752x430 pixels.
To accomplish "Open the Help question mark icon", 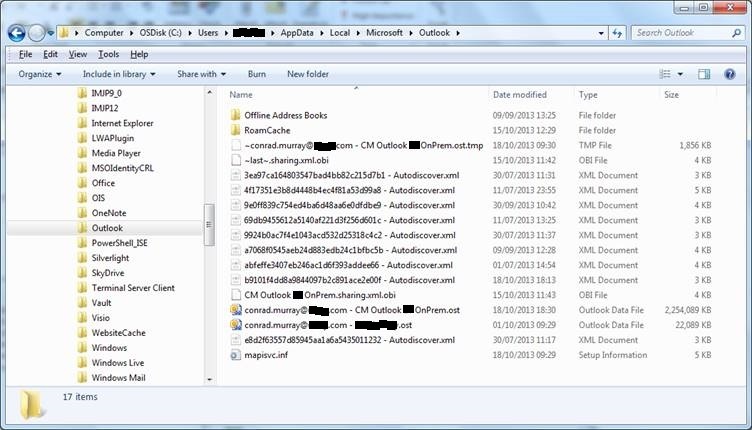I will coord(729,74).
